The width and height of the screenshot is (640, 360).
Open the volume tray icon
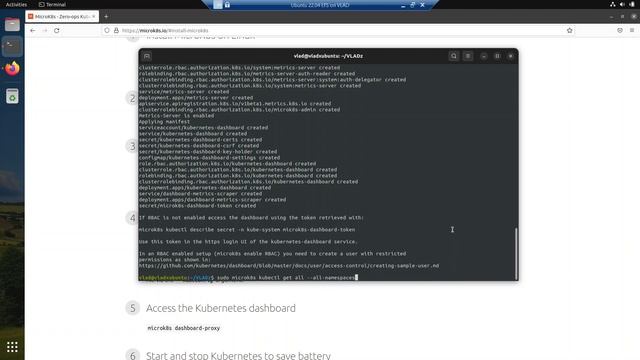622,4
